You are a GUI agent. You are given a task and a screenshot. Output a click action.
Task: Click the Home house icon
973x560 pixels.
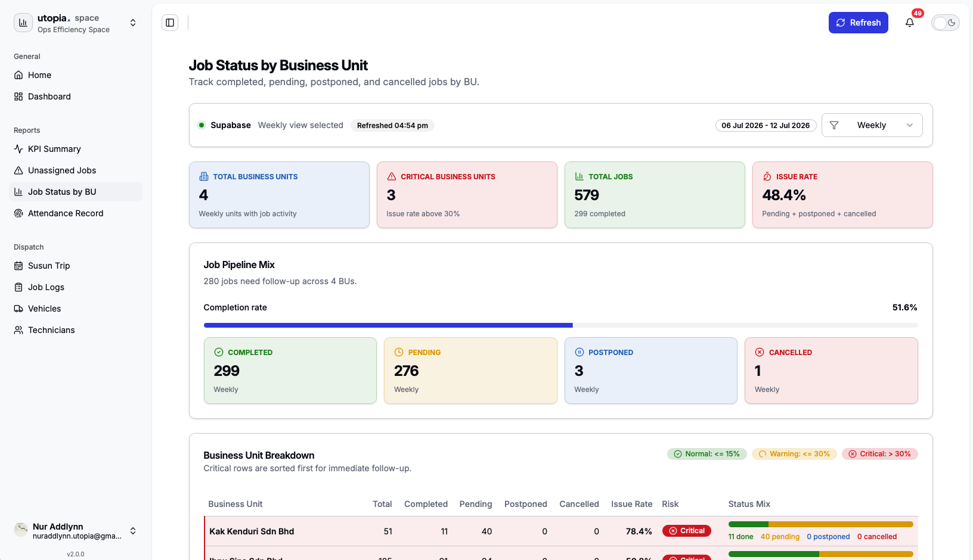pos(18,75)
